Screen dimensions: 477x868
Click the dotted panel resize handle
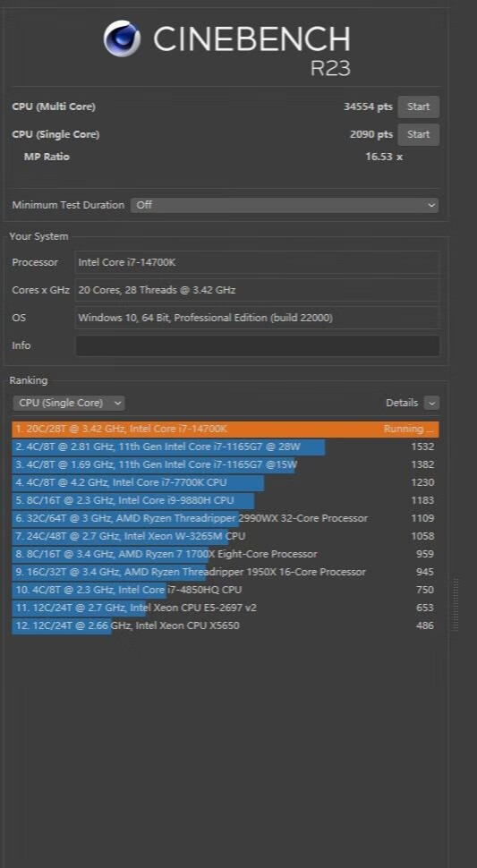pyautogui.click(x=456, y=604)
